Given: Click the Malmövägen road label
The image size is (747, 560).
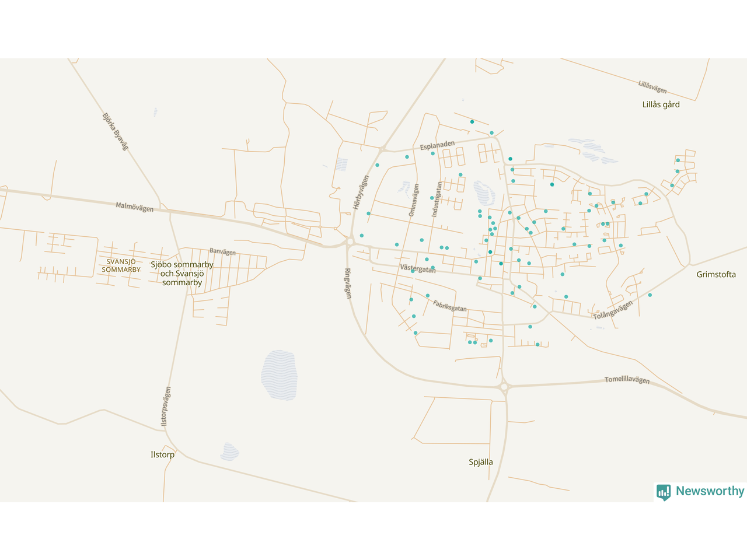Looking at the screenshot, I should (134, 207).
